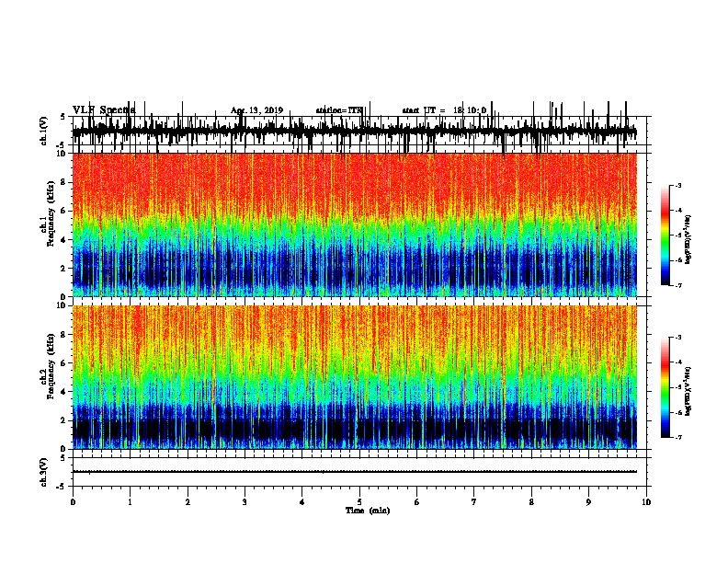This screenshot has width=728, height=563.
Task: Click the ch.2 "Frequency (kHz)" axis label
Action: coord(51,367)
